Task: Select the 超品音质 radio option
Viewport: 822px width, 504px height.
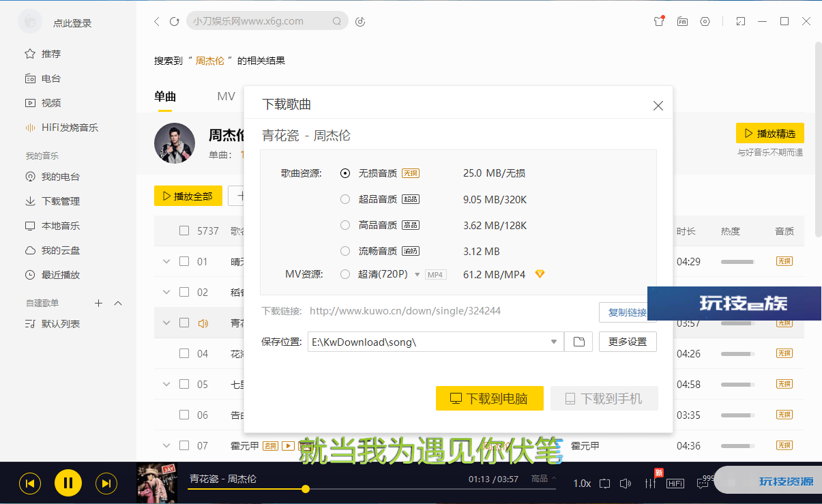Action: pyautogui.click(x=345, y=199)
